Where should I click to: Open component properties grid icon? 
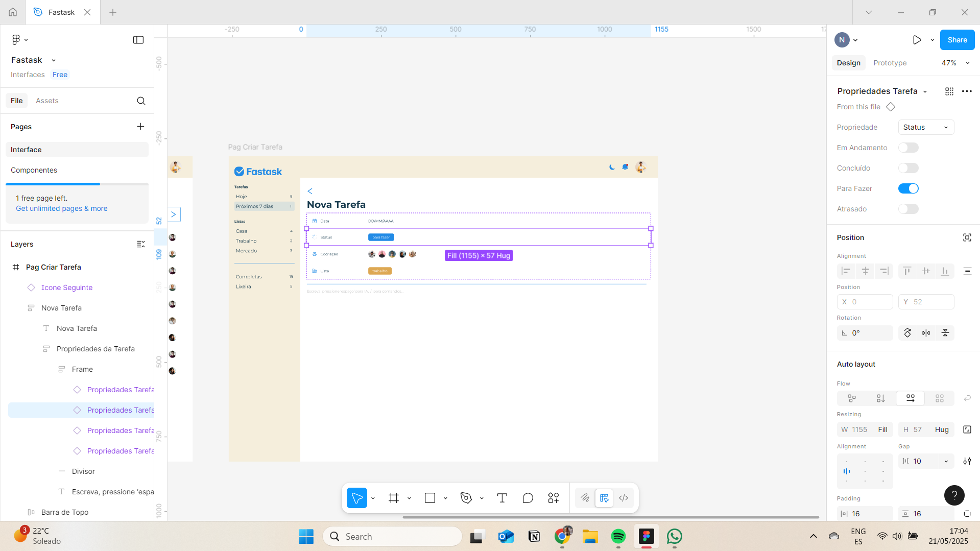pos(949,91)
